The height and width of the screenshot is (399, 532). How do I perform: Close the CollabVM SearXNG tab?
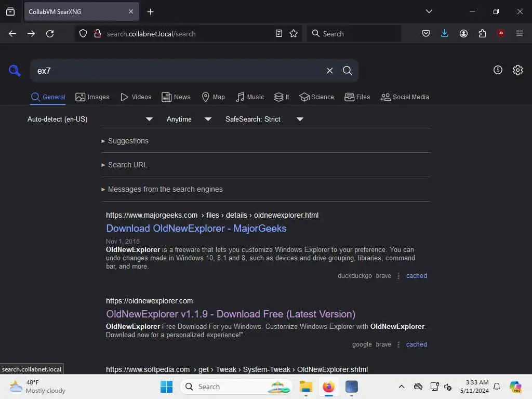click(130, 11)
